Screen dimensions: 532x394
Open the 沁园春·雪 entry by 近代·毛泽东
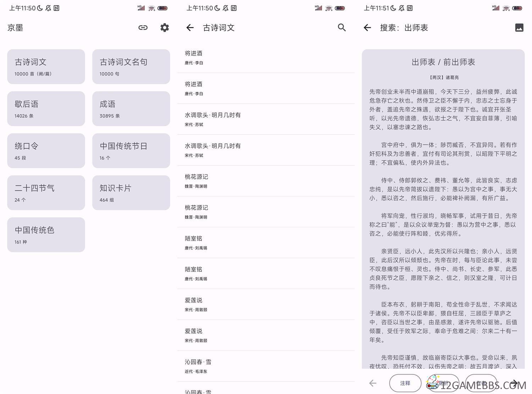point(266,366)
